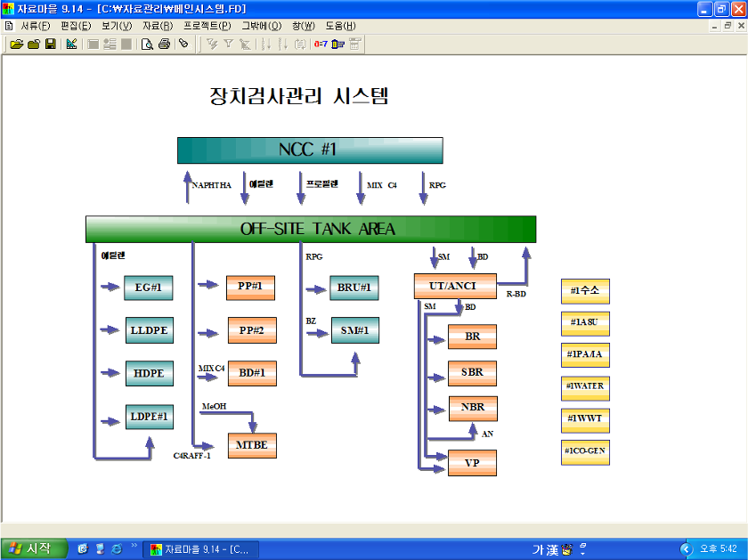
Task: Click the save diskette toolbar icon
Action: click(x=50, y=44)
